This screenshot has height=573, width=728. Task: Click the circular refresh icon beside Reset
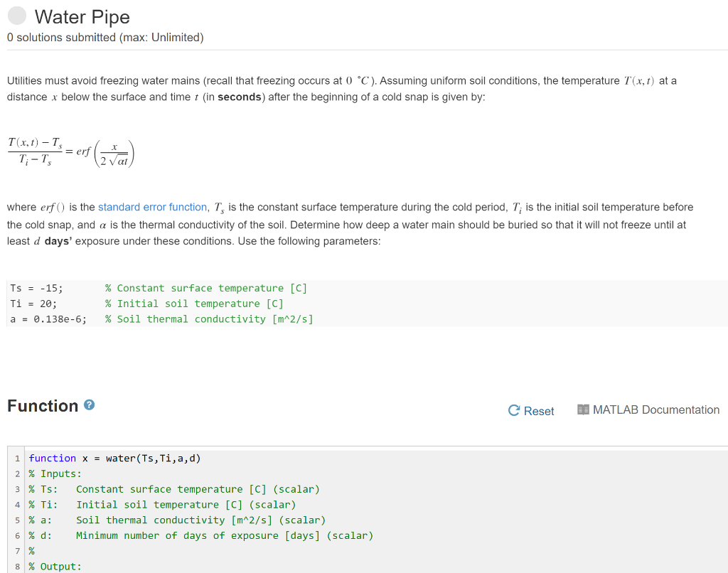(513, 411)
